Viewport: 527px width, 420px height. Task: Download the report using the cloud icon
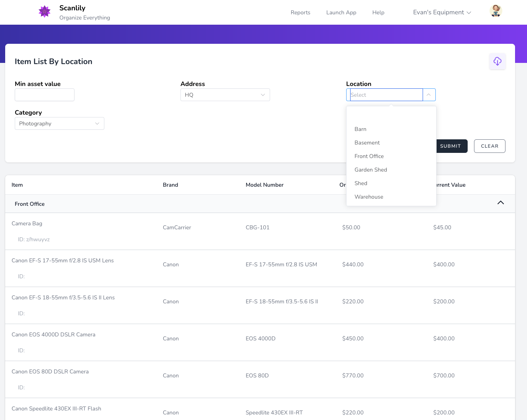[497, 61]
